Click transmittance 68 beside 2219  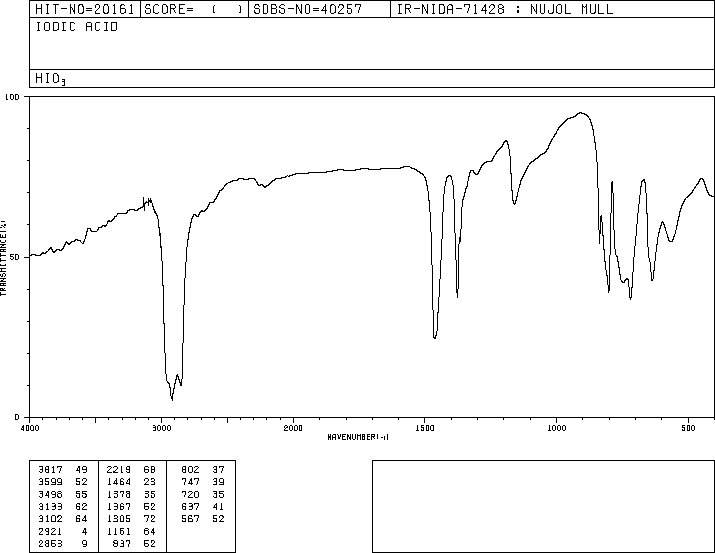(x=150, y=470)
